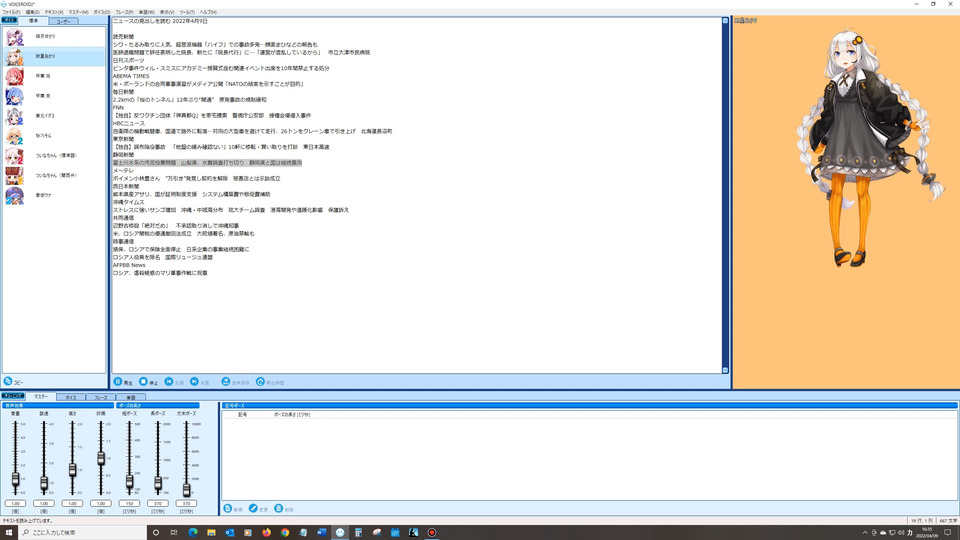Click the 音声保存 save audio icon
The image size is (960, 540).
tap(225, 381)
